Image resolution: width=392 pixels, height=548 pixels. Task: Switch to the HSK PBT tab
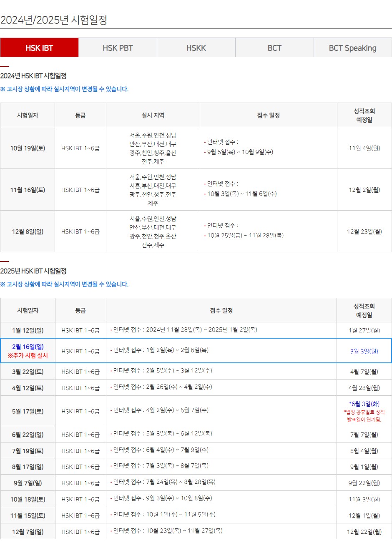pyautogui.click(x=117, y=47)
